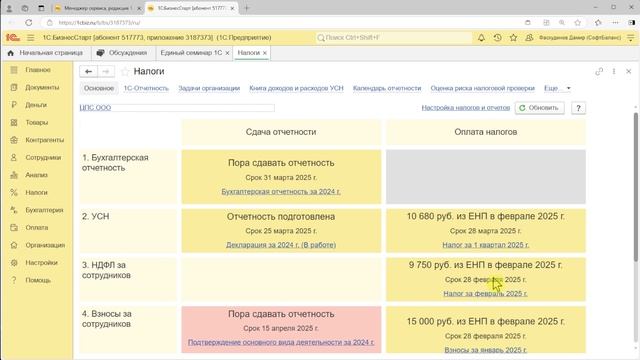
Task: Go forward with the right arrow button
Action: (x=106, y=71)
